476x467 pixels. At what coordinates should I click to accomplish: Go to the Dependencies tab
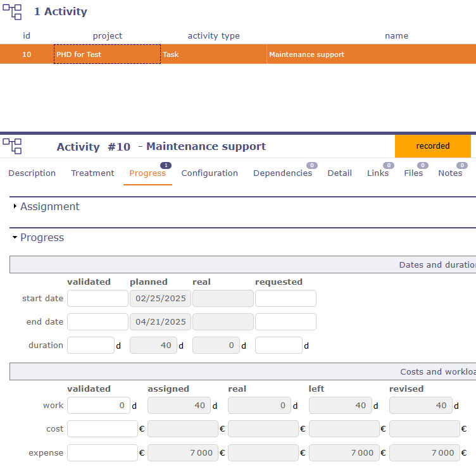click(x=282, y=173)
